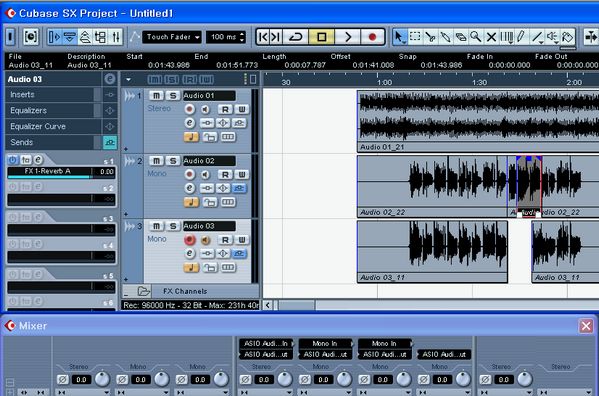The width and height of the screenshot is (599, 396).
Task: Select the Mute X tool
Action: click(491, 37)
